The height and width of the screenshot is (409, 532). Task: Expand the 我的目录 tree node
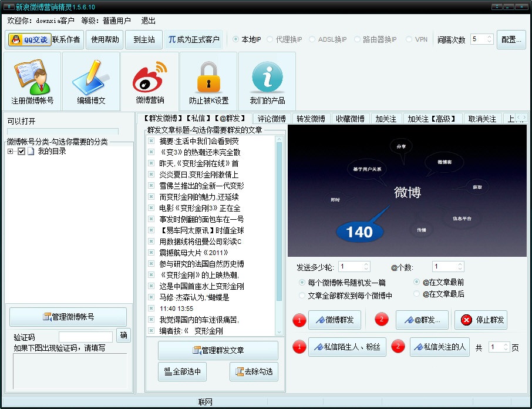coord(10,152)
